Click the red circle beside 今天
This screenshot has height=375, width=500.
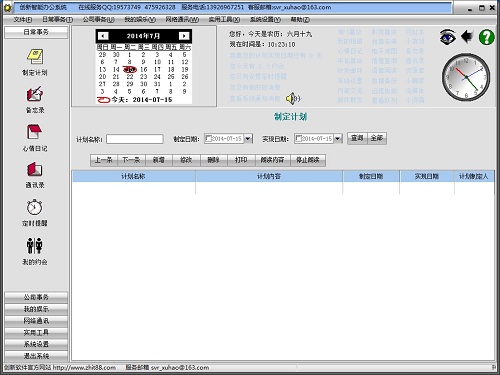click(x=103, y=100)
